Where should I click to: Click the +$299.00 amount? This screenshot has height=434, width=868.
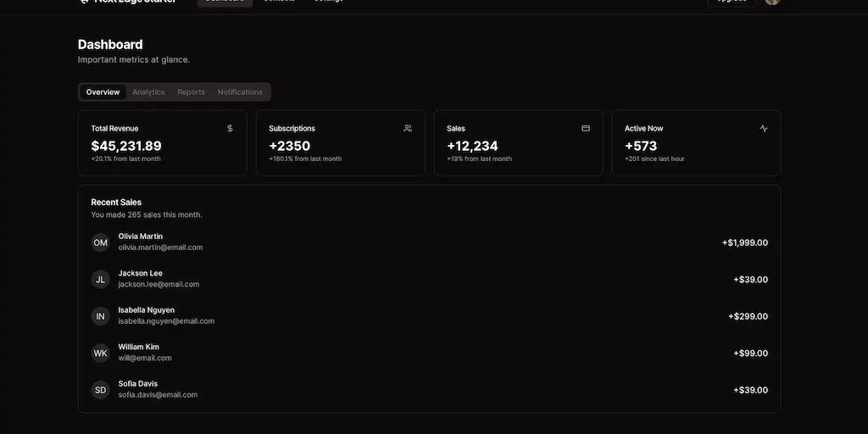[748, 317]
